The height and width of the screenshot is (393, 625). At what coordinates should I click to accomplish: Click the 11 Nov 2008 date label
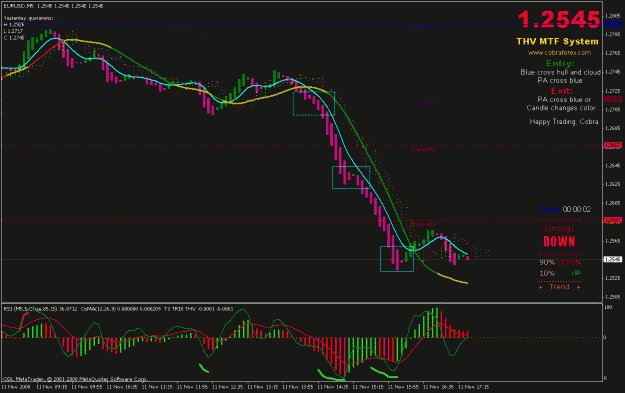click(16, 387)
